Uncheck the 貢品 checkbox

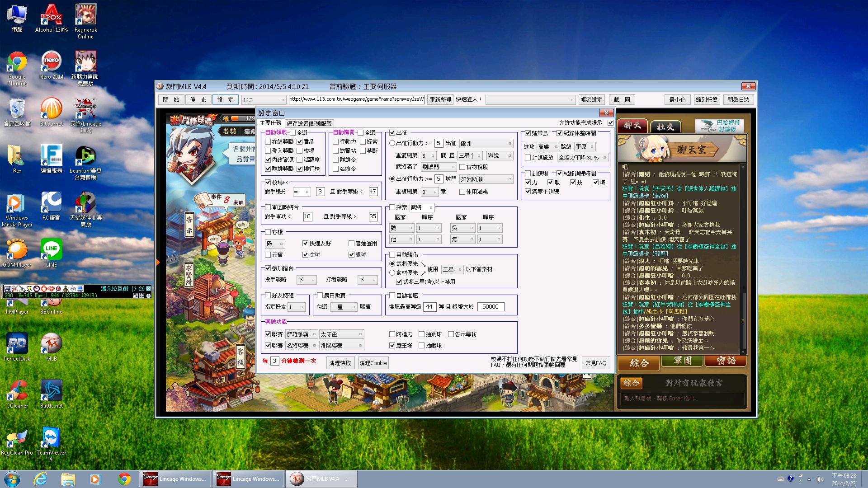pyautogui.click(x=299, y=142)
